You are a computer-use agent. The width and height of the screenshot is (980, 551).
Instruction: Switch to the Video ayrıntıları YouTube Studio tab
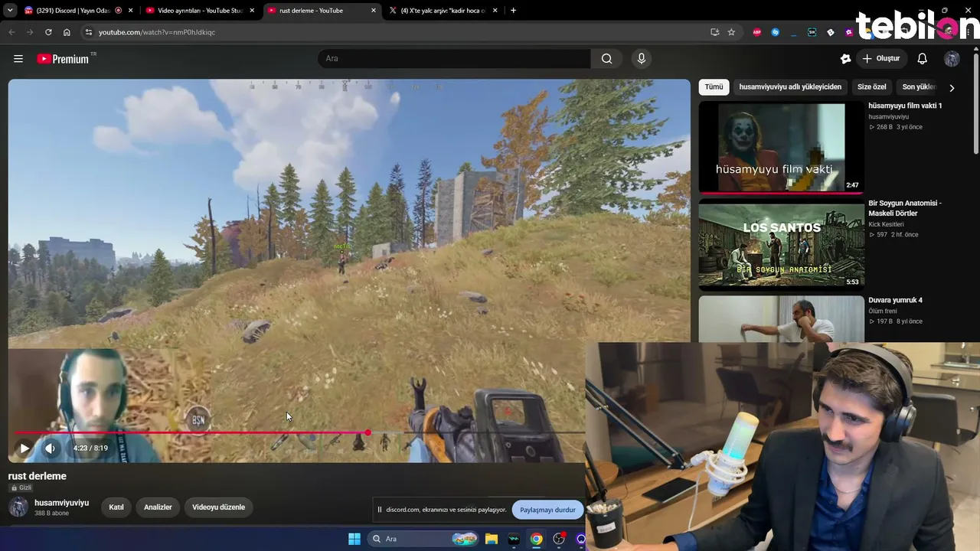click(200, 11)
